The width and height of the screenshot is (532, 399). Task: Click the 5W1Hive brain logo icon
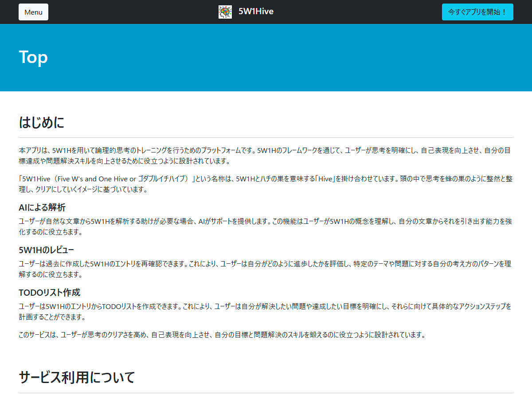pos(225,12)
